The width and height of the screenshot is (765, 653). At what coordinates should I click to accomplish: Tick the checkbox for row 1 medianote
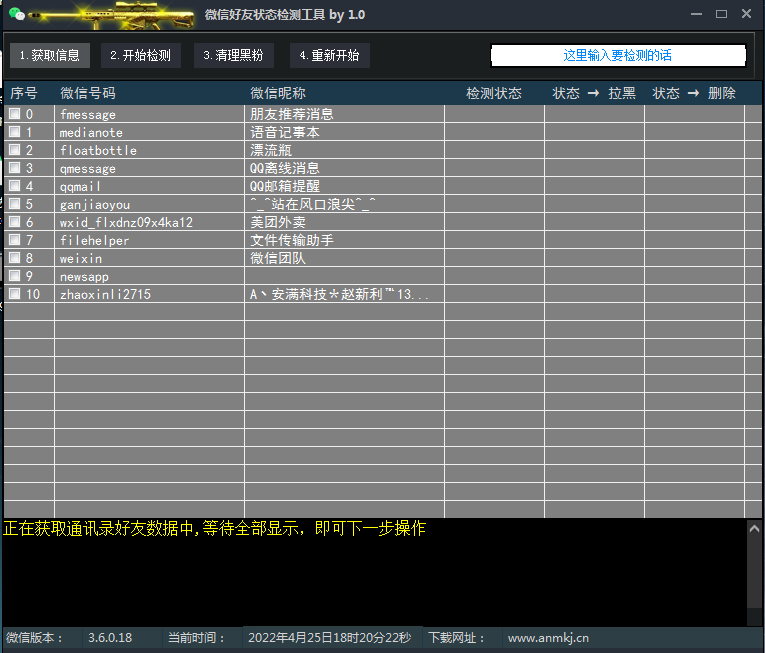(15, 132)
